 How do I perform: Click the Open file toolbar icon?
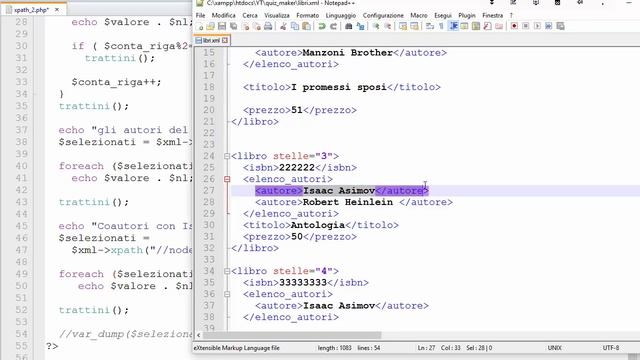pyautogui.click(x=211, y=27)
